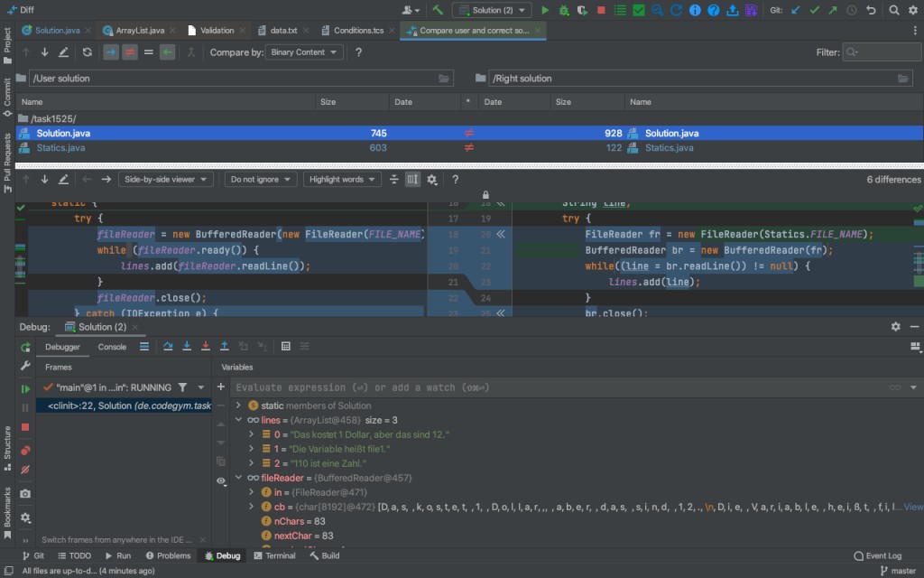
Task: Click the Resume Program icon in debug sidebar
Action: tap(25, 389)
